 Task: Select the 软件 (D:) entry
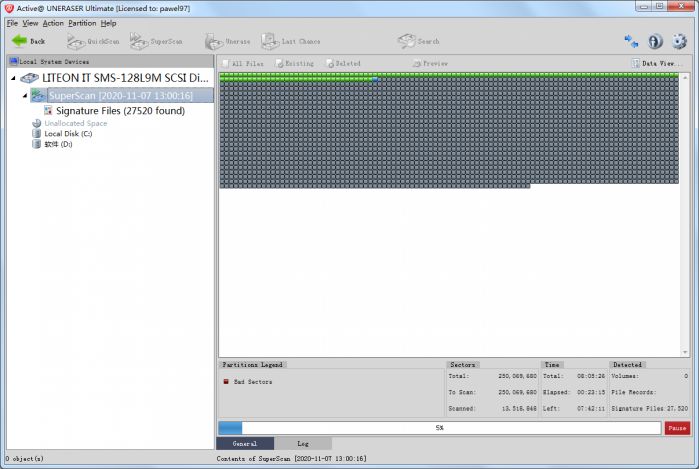point(58,144)
